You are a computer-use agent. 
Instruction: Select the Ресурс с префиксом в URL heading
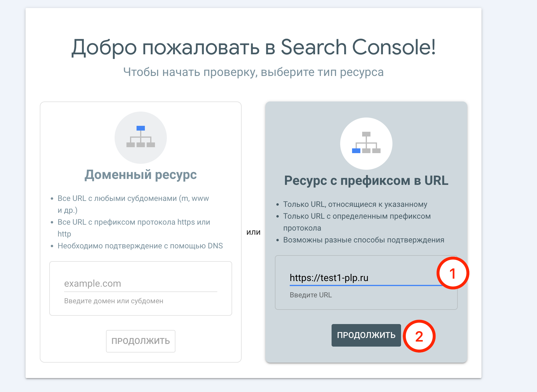(x=366, y=180)
